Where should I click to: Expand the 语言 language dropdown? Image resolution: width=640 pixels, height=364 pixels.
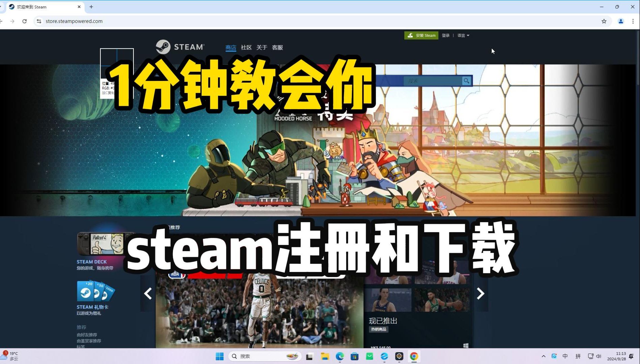point(463,35)
